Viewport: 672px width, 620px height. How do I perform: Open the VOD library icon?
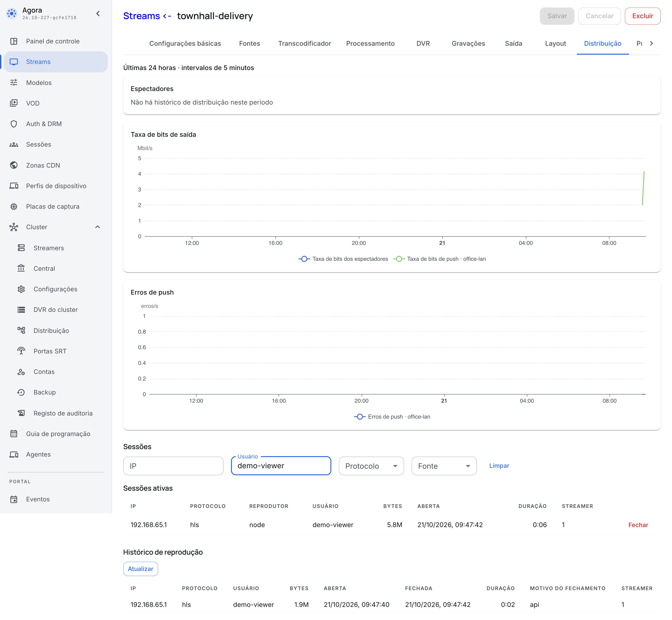14,103
